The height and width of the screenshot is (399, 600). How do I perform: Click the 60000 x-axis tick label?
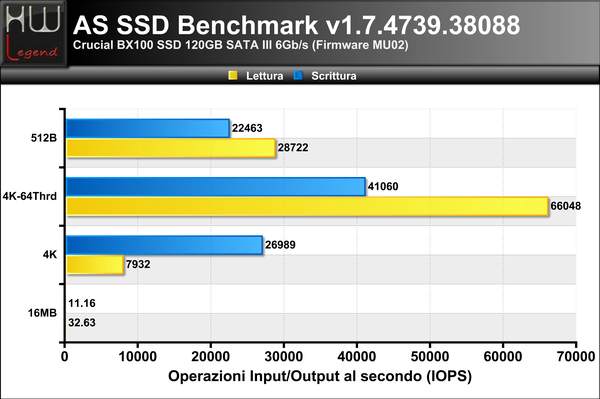(503, 357)
